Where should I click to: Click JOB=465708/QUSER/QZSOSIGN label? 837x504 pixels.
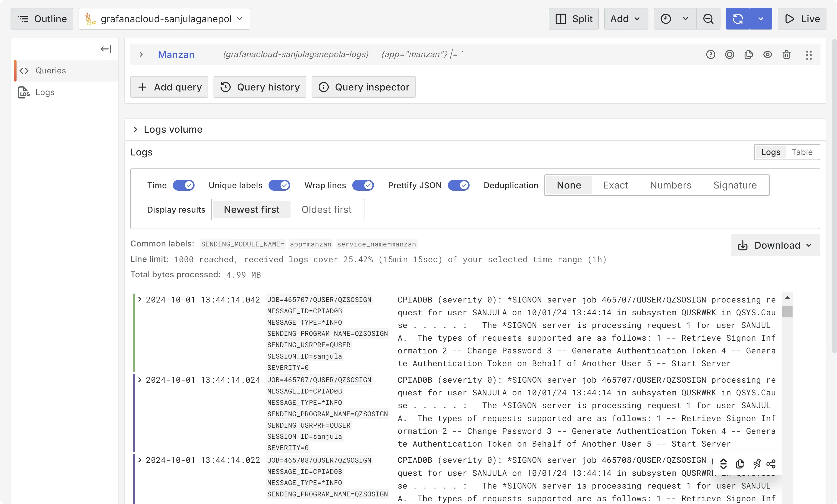click(319, 460)
